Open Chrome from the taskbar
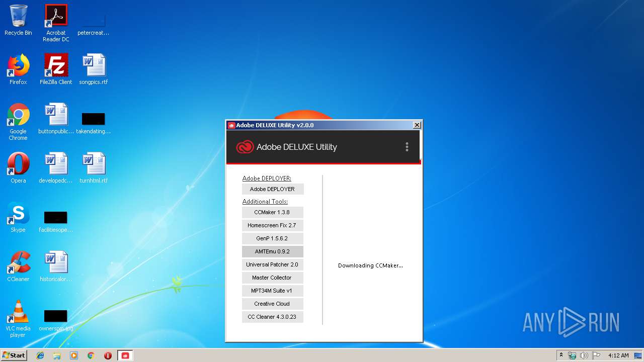The image size is (644, 362). click(91, 355)
